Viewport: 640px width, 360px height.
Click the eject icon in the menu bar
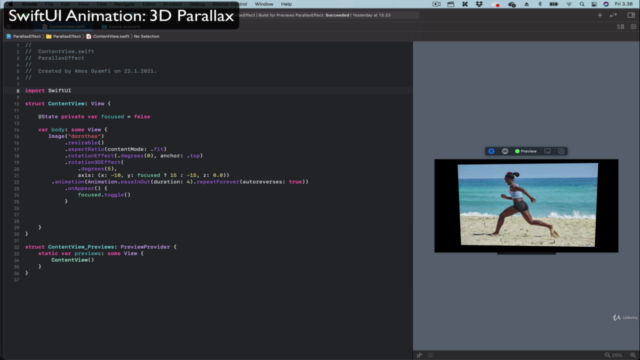coord(527,4)
